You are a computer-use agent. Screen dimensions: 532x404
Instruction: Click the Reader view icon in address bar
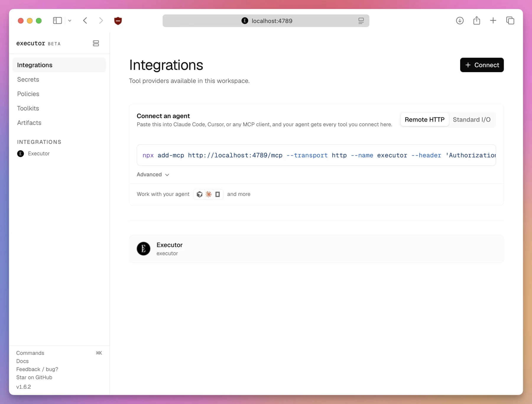[x=361, y=21]
